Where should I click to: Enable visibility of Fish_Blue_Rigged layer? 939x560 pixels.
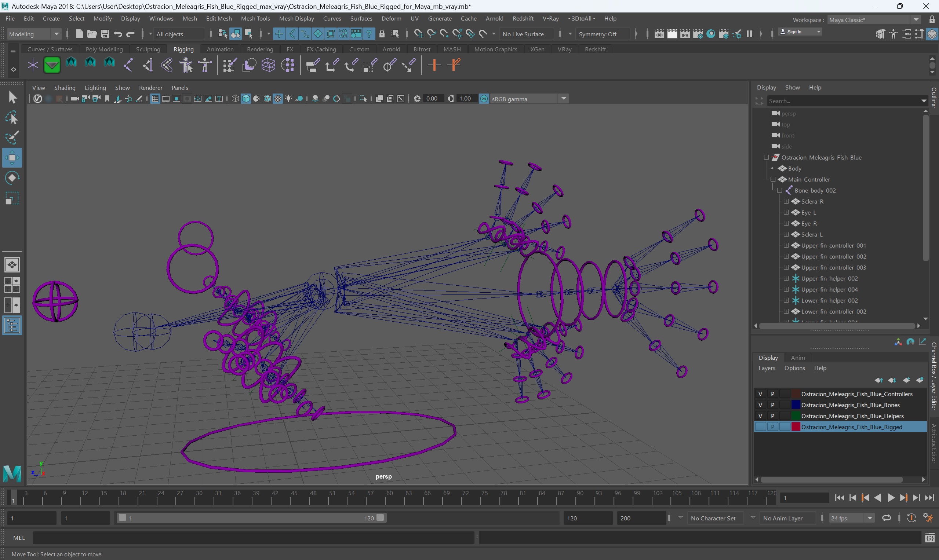coord(760,427)
